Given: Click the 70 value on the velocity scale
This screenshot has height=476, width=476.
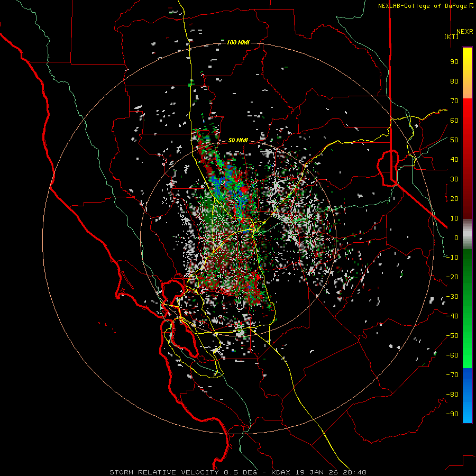Looking at the screenshot, I should pyautogui.click(x=454, y=101).
